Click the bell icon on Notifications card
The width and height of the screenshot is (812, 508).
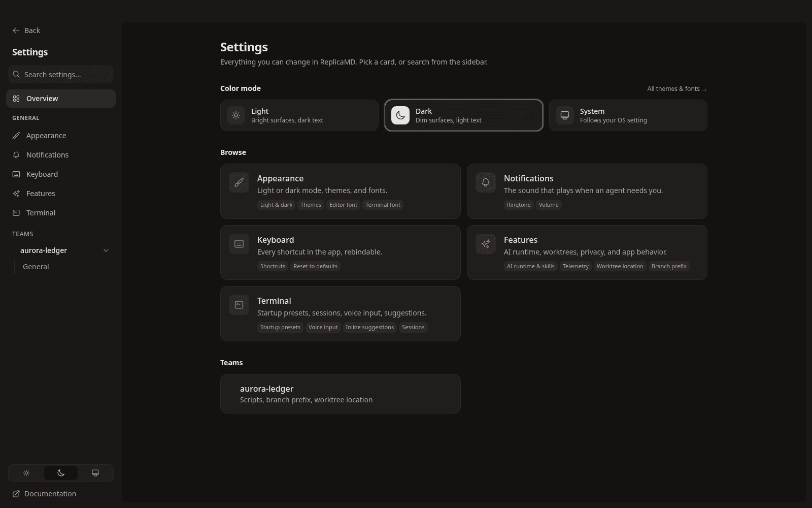pyautogui.click(x=486, y=182)
